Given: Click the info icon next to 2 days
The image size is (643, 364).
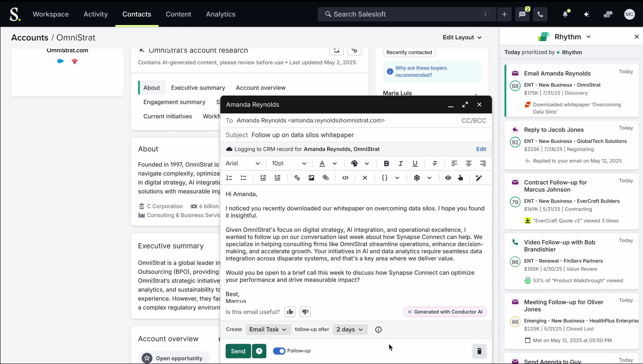Looking at the screenshot, I should tap(378, 330).
